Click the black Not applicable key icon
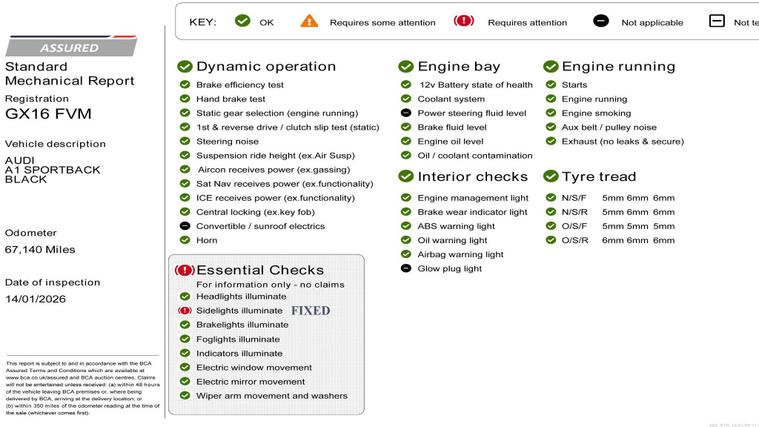 coord(601,21)
